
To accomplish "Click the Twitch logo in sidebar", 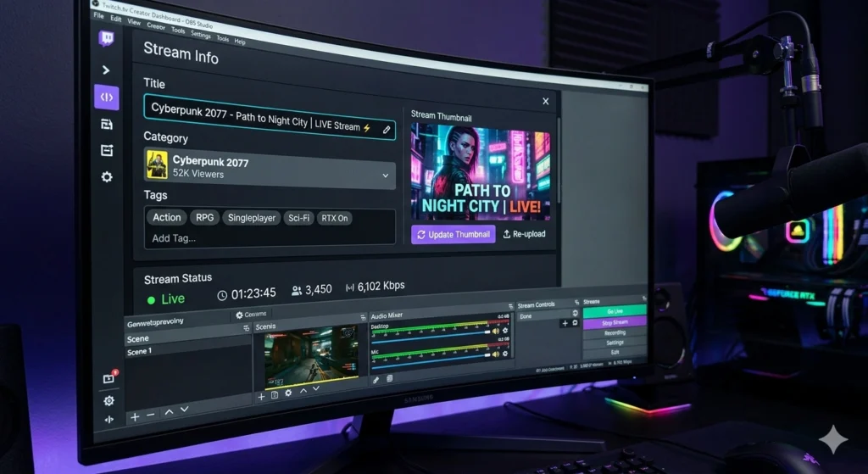I will tap(106, 39).
